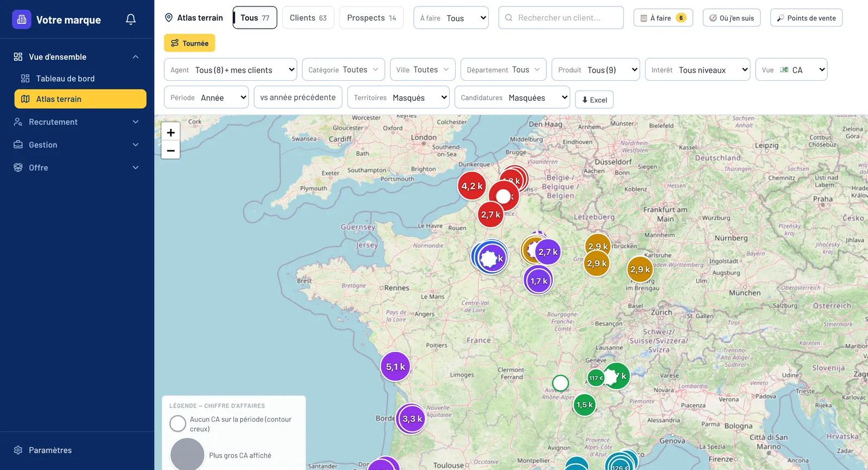Collapse the Vue d'ensemble section

pyautogui.click(x=136, y=57)
